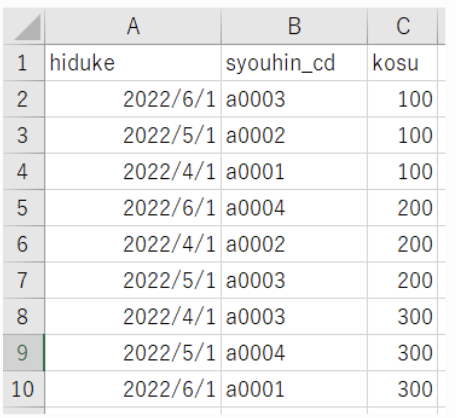This screenshot has height=418, width=456.
Task: Select cell B7 containing a0003
Action: 294,280
